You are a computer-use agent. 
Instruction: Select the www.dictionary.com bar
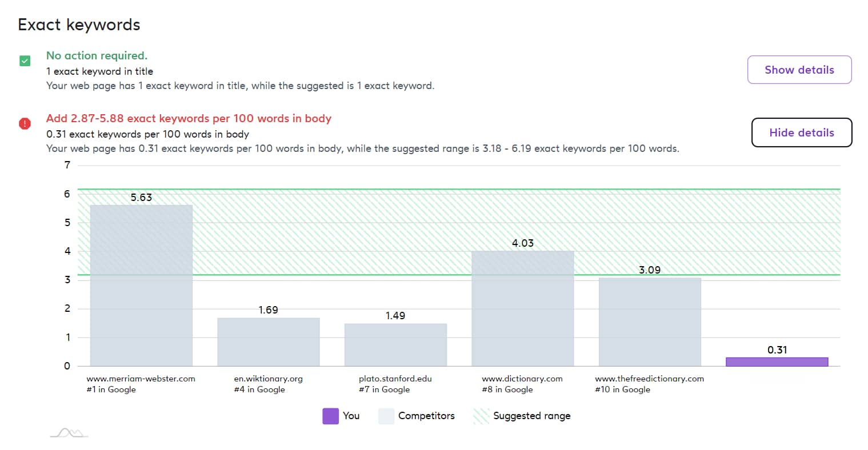523,308
